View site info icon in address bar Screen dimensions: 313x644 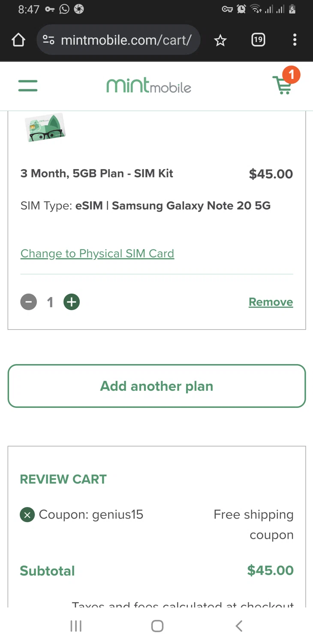pos(48,40)
